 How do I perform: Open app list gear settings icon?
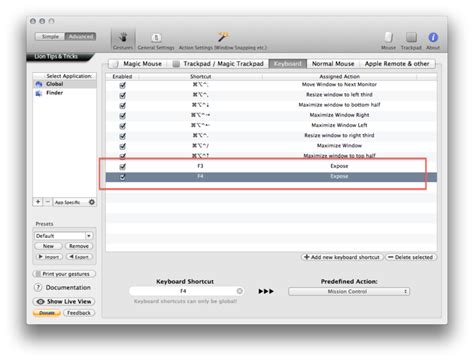[x=92, y=202]
